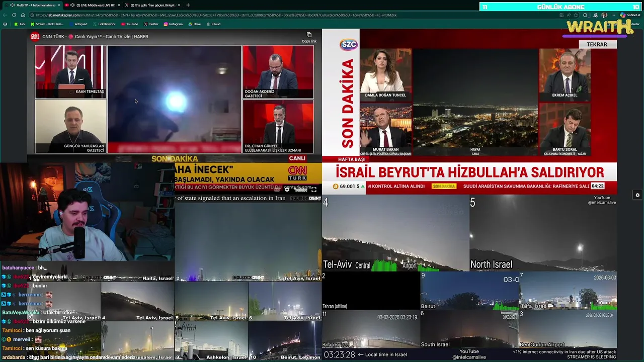
Task: Click the SZC channel logo
Action: 349,44
